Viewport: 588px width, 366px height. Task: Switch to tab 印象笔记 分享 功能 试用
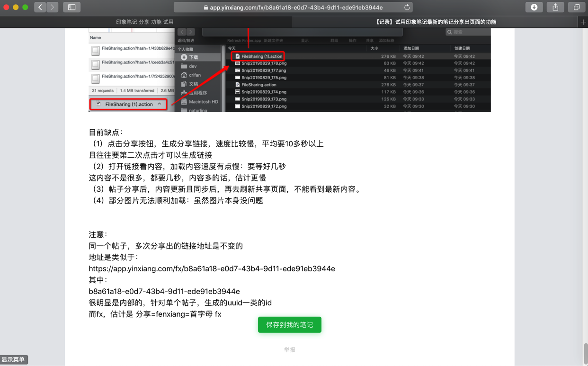pos(145,22)
